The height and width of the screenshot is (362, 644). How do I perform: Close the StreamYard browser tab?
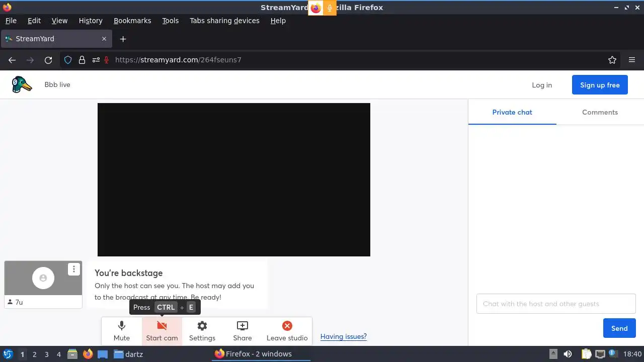tap(104, 39)
